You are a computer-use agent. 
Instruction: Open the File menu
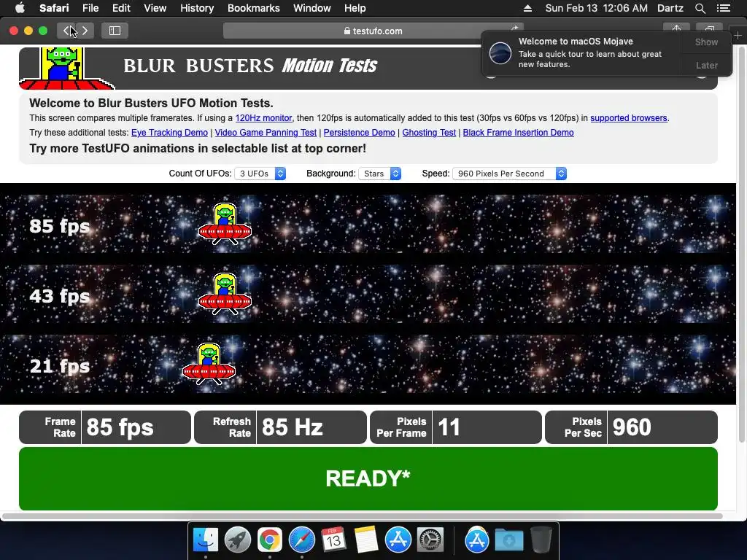click(90, 8)
